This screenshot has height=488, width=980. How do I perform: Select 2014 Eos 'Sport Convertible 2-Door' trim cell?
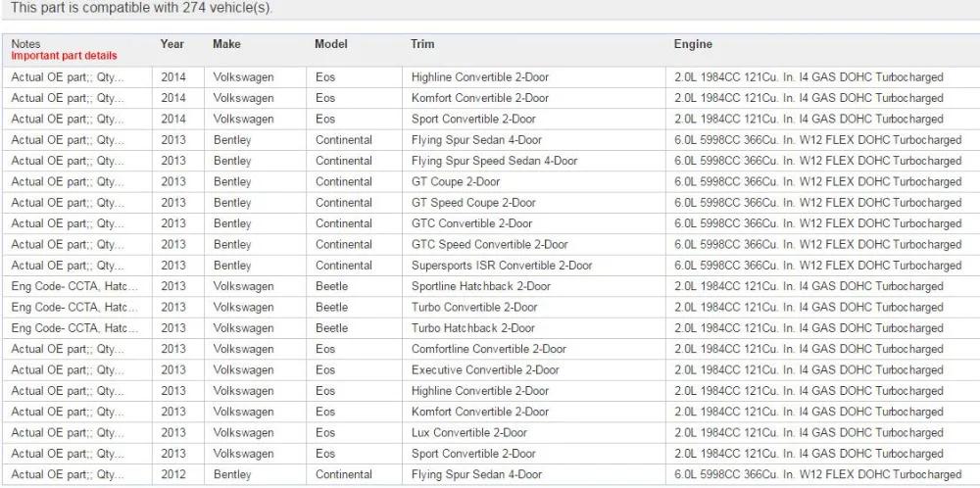(473, 119)
